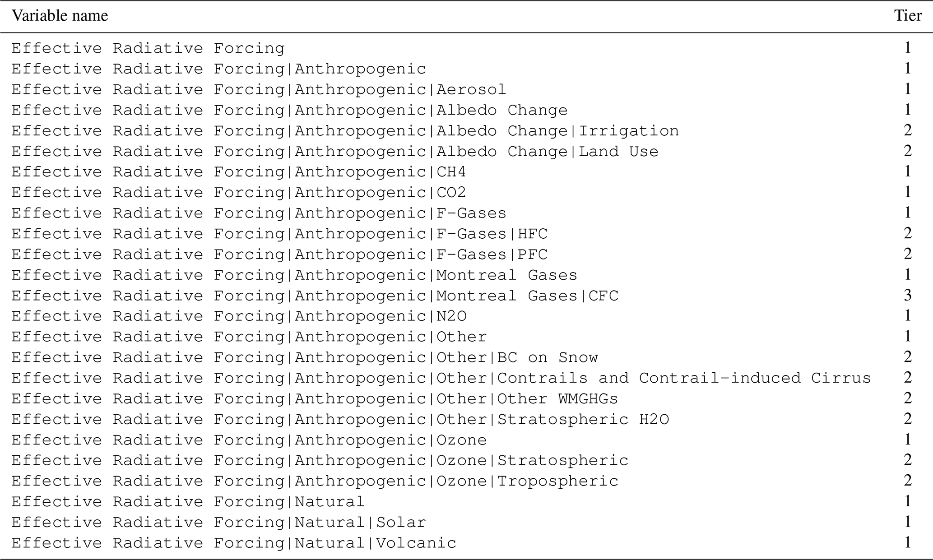Click tier value 3 for CFC

pos(908,296)
